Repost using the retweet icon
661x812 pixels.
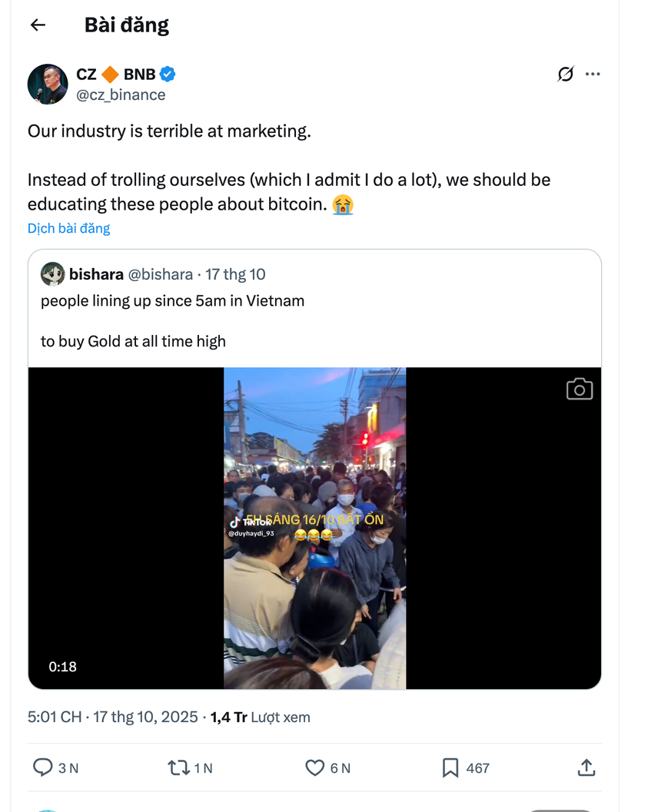click(179, 767)
